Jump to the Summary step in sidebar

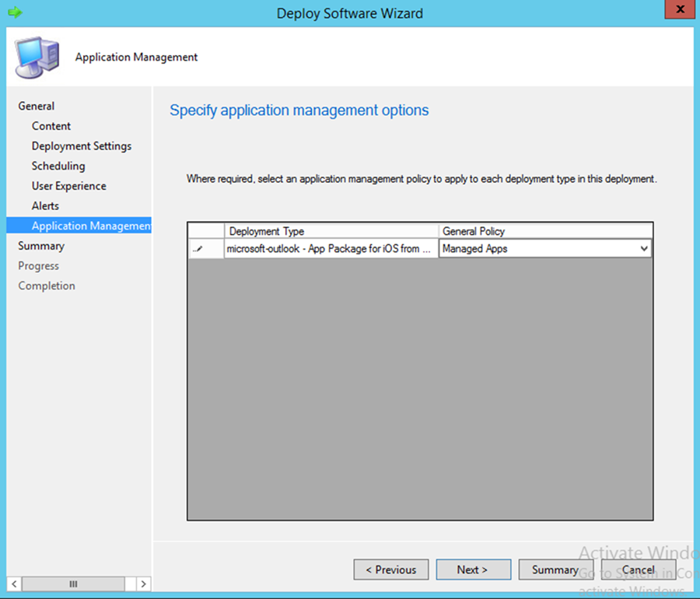[41, 246]
